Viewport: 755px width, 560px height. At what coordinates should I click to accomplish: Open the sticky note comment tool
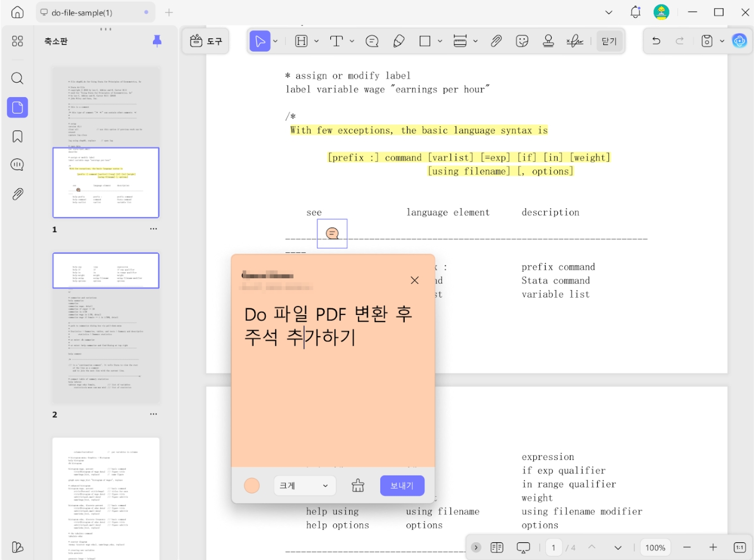coord(372,41)
